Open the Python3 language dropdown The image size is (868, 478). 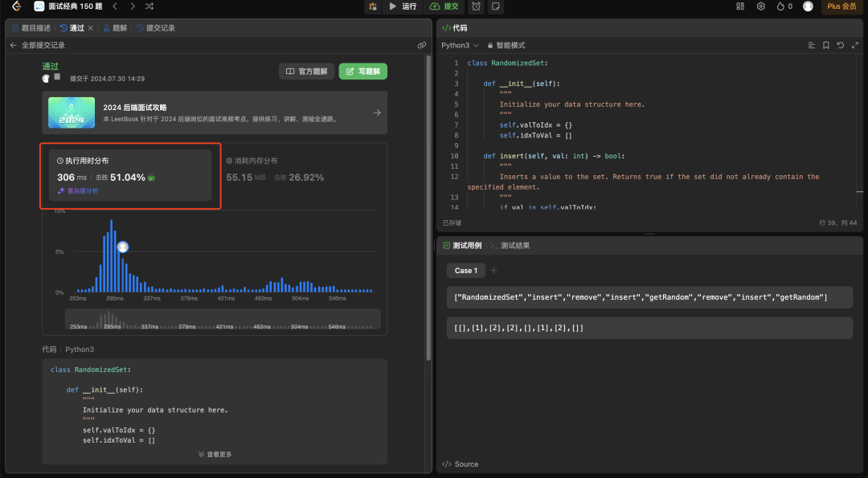point(460,45)
